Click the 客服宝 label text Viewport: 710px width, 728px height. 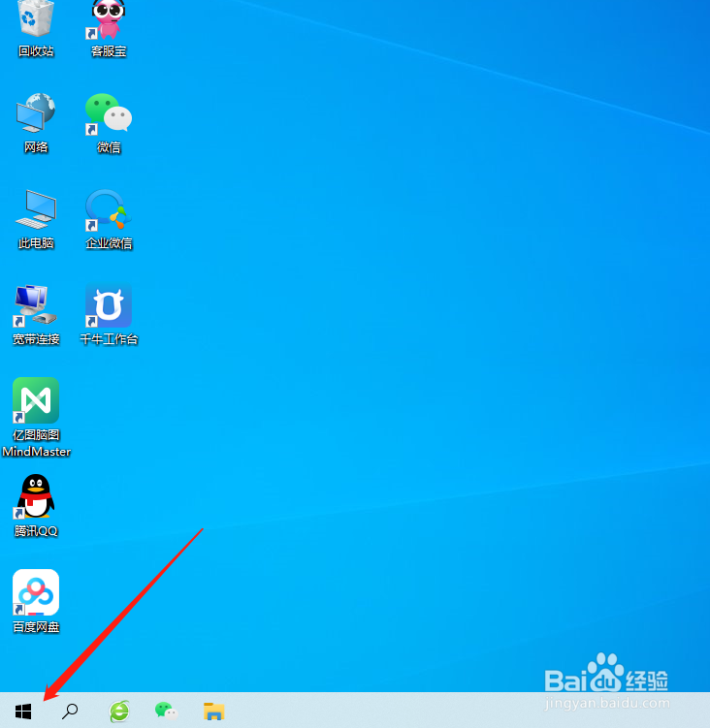(109, 51)
